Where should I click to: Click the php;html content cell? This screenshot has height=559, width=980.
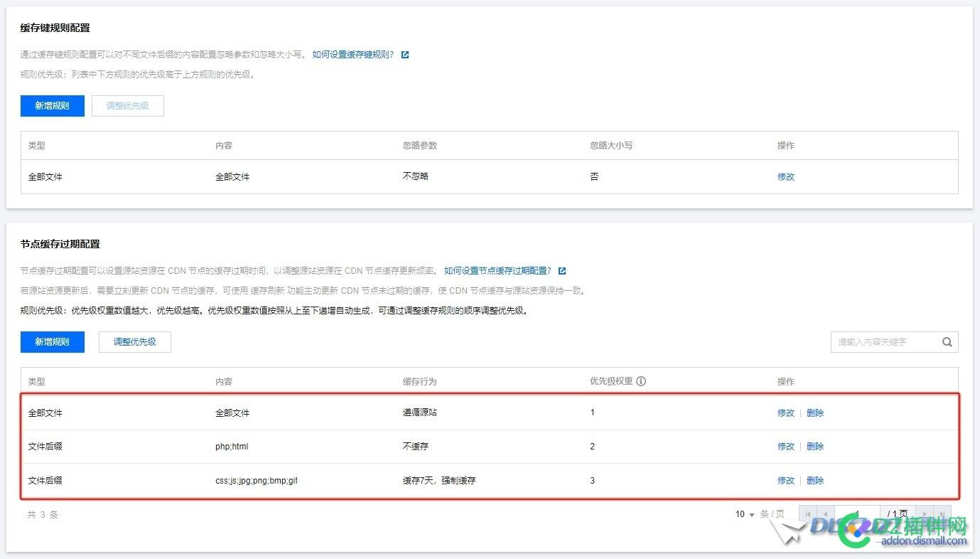pos(232,447)
